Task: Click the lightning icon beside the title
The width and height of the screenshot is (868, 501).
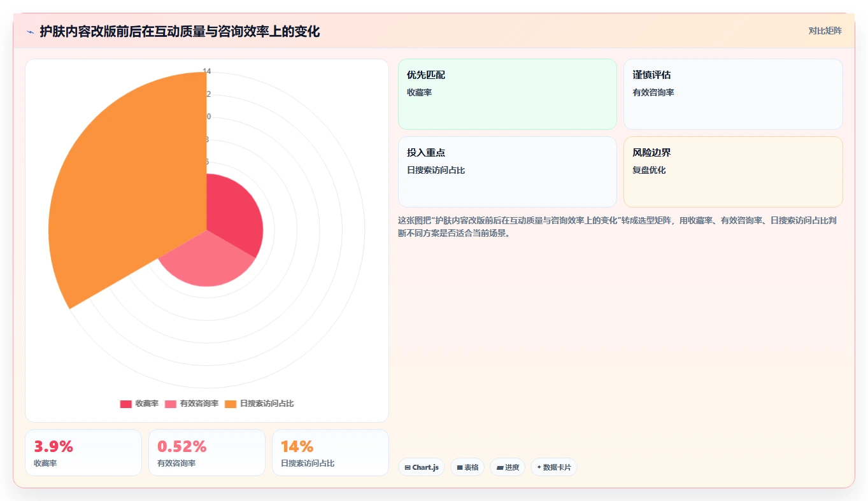Action: click(x=31, y=31)
